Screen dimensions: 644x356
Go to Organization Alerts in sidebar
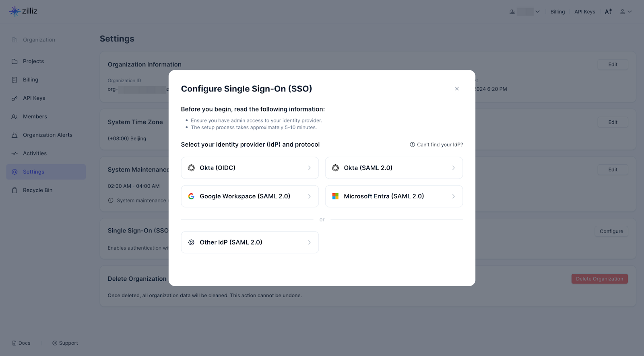tap(47, 135)
